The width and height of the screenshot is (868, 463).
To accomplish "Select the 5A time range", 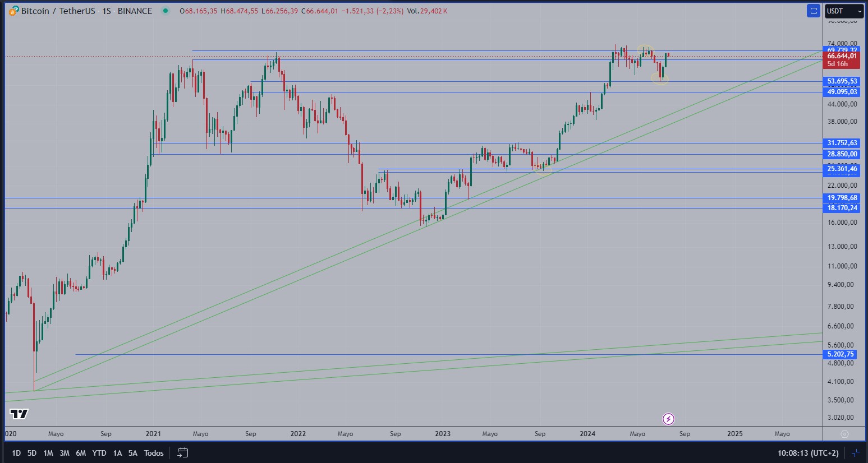I will pyautogui.click(x=133, y=453).
